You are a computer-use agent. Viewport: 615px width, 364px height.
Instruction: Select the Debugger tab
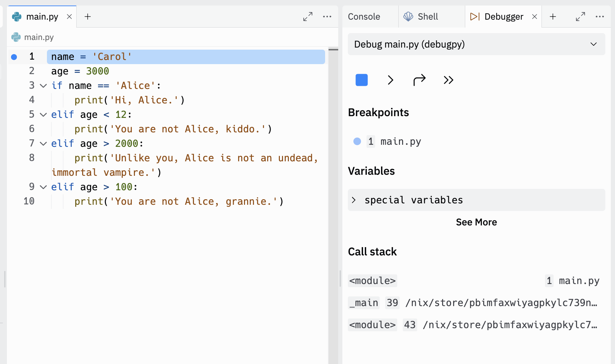(x=504, y=17)
